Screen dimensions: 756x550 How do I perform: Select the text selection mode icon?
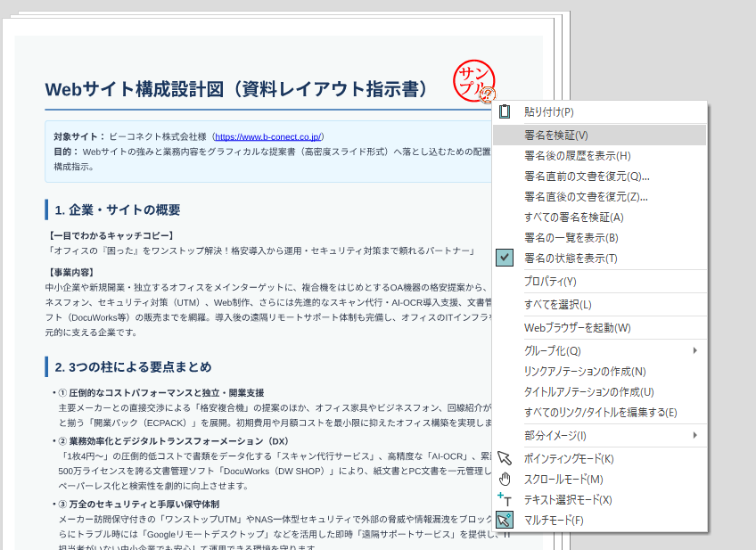tap(505, 499)
